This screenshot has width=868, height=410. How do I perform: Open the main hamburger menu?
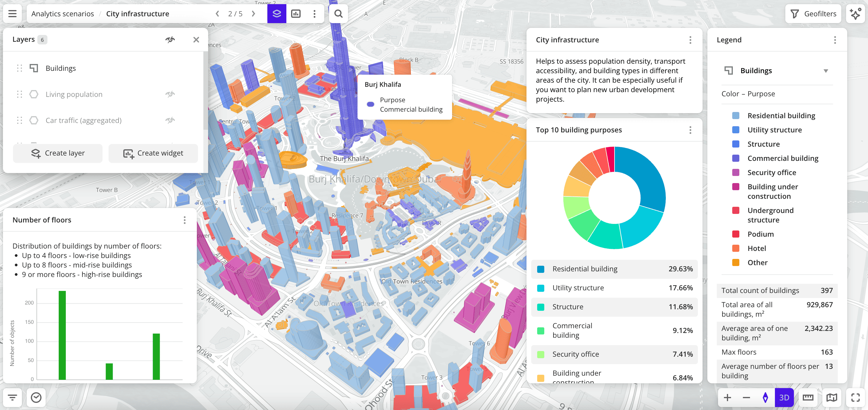[12, 14]
